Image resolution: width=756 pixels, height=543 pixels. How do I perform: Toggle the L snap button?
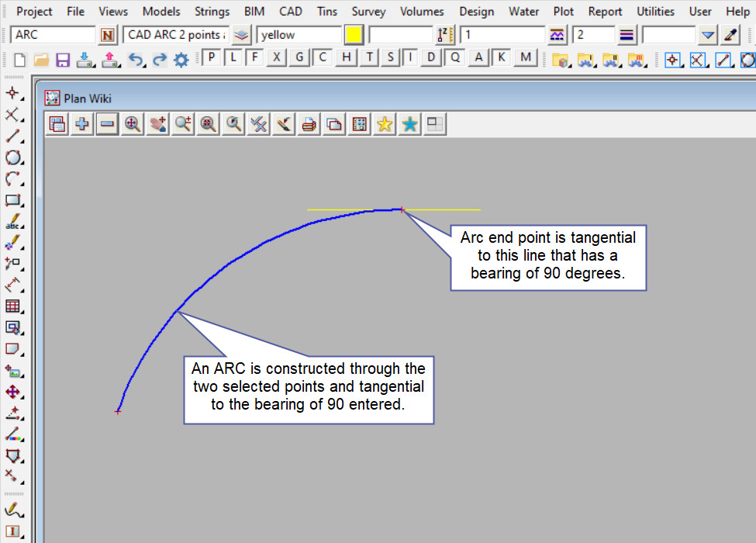click(233, 57)
